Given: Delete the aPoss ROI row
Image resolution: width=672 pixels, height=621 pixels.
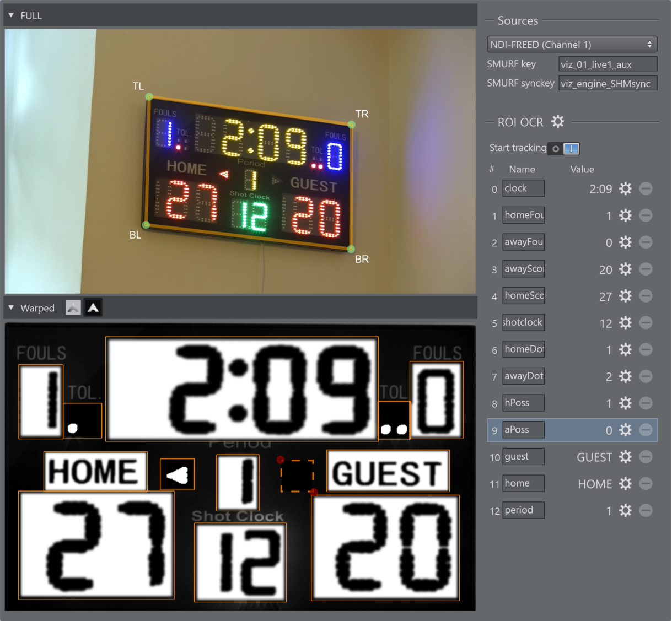Looking at the screenshot, I should [x=646, y=430].
